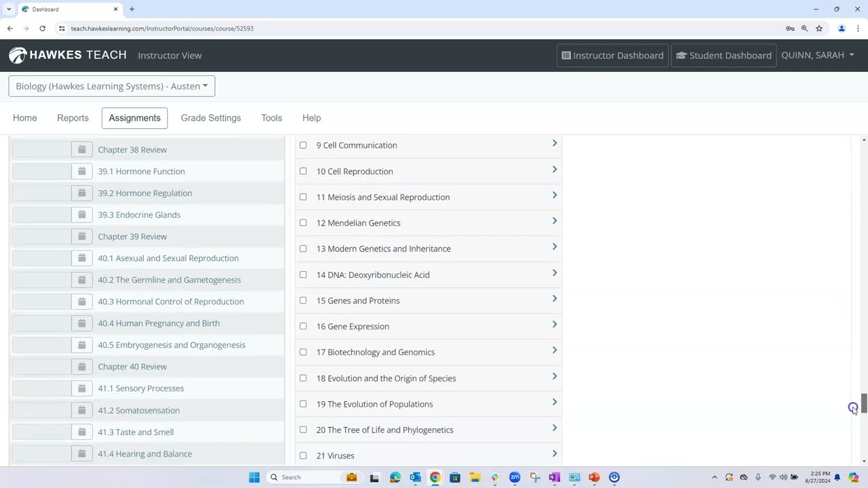Click calendar icon for 40.2 Germline and Gametogenesis
The image size is (868, 488).
click(81, 280)
